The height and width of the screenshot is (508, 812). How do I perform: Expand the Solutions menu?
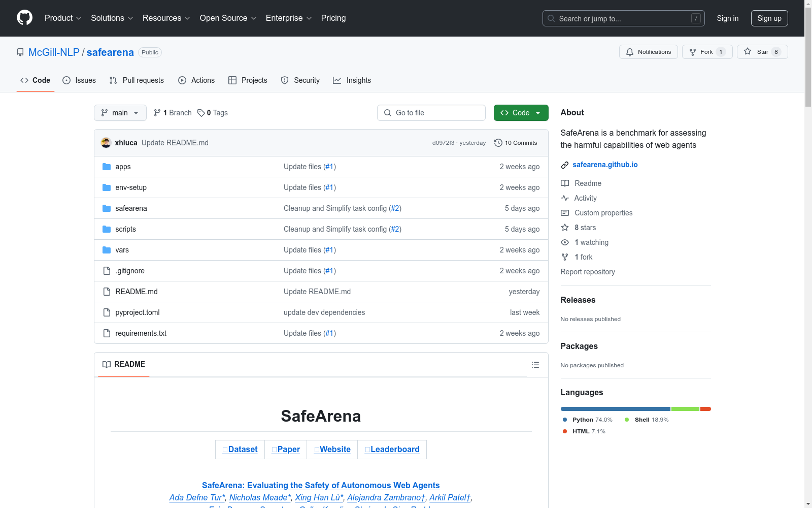click(112, 18)
